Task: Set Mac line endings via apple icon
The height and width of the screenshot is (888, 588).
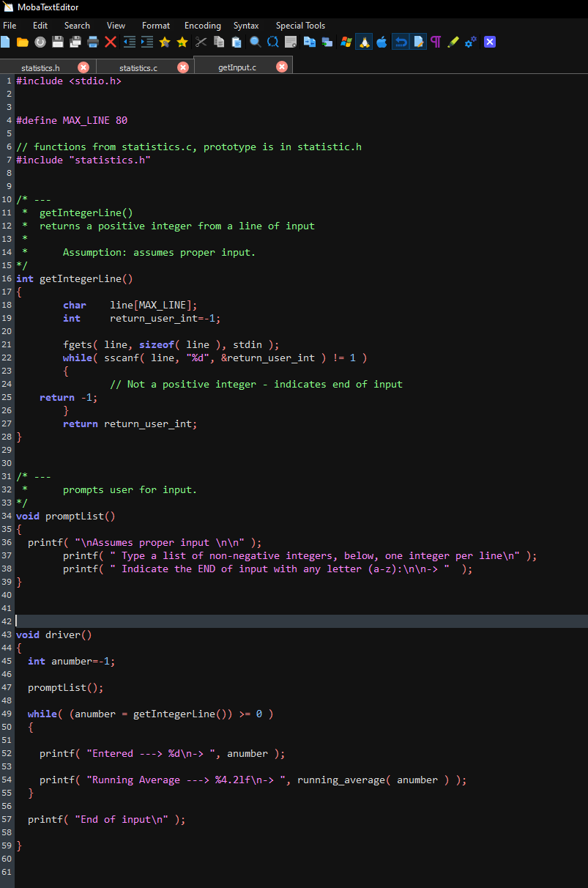Action: [382, 42]
